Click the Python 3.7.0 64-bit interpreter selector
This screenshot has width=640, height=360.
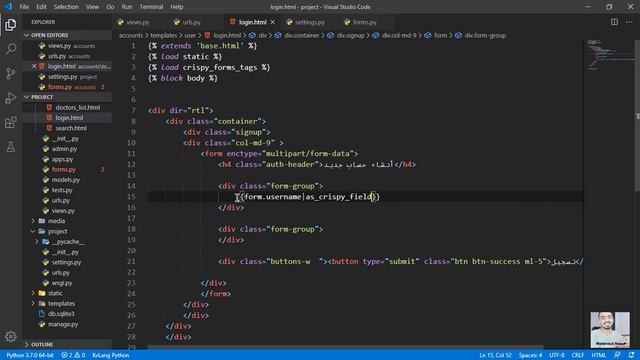tap(30, 355)
